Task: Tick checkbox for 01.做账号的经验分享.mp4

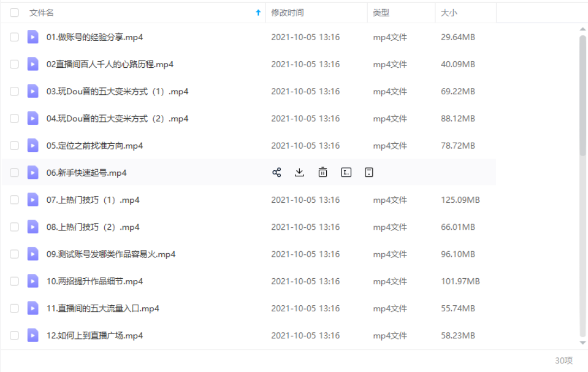Action: (14, 37)
